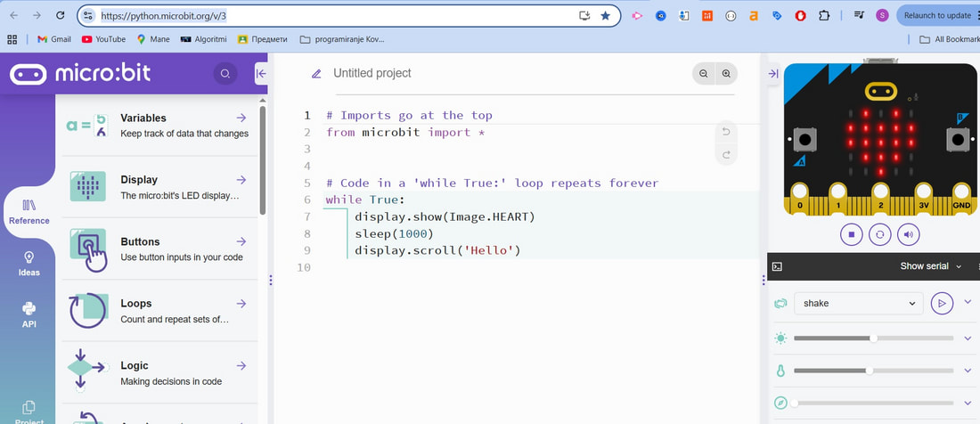This screenshot has height=424, width=980.
Task: Zoom out the code editor
Action: click(704, 74)
